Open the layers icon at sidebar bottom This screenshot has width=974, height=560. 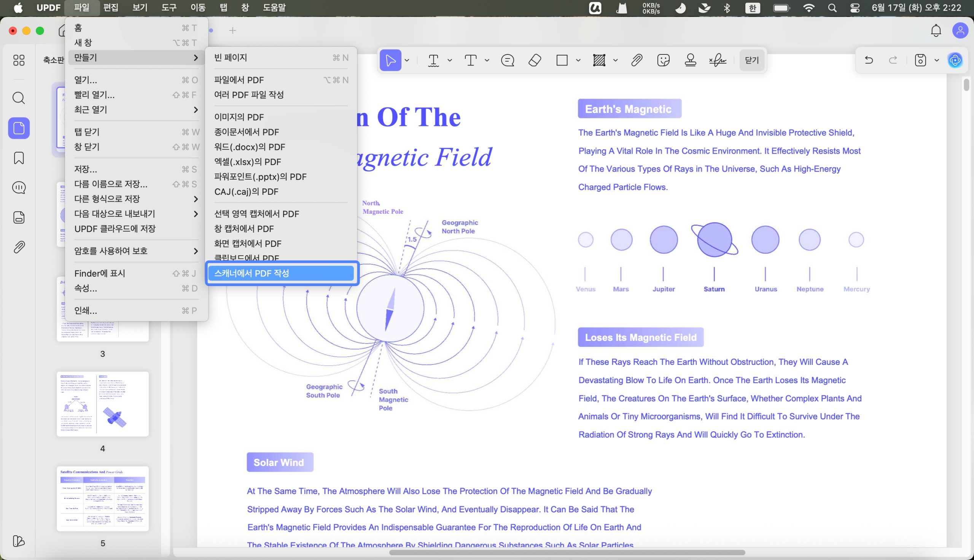coord(19,541)
